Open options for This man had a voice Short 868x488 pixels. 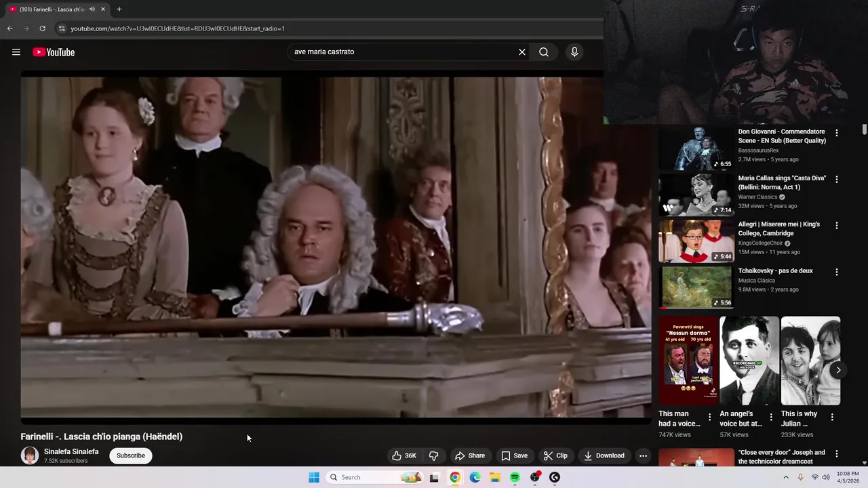point(709,417)
